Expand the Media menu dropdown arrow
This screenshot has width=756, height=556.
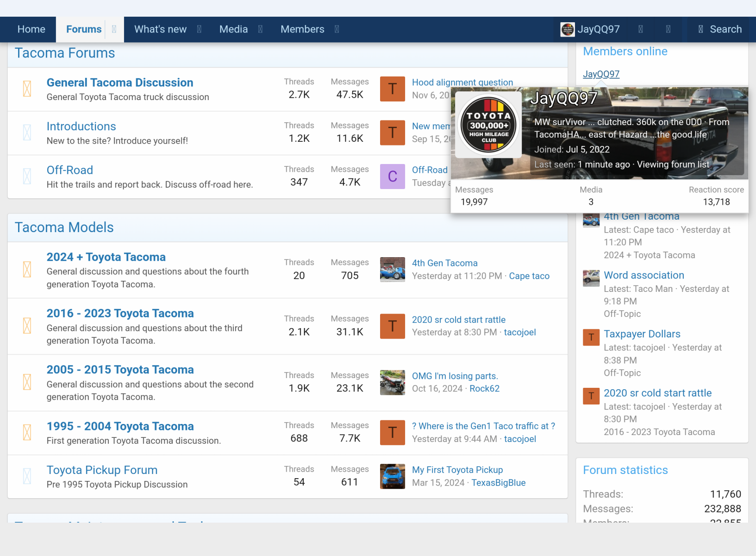(260, 29)
